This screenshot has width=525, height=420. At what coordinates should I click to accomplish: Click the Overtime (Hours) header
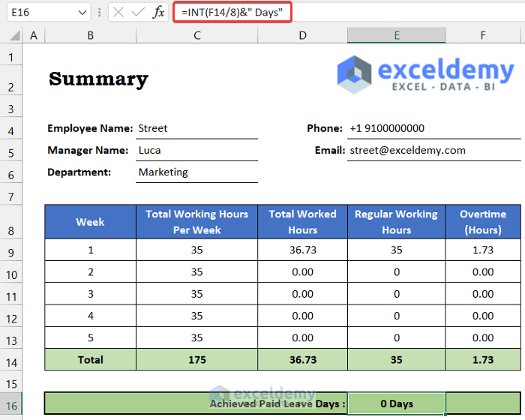[483, 222]
